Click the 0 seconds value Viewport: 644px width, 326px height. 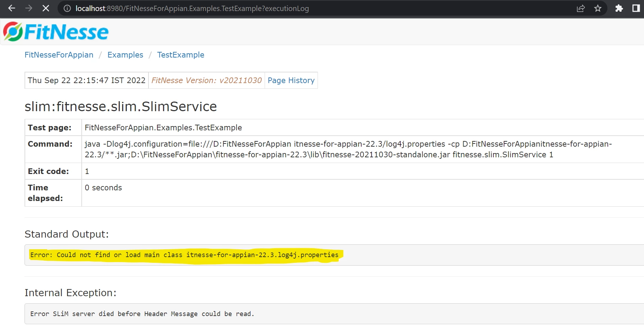click(x=103, y=188)
